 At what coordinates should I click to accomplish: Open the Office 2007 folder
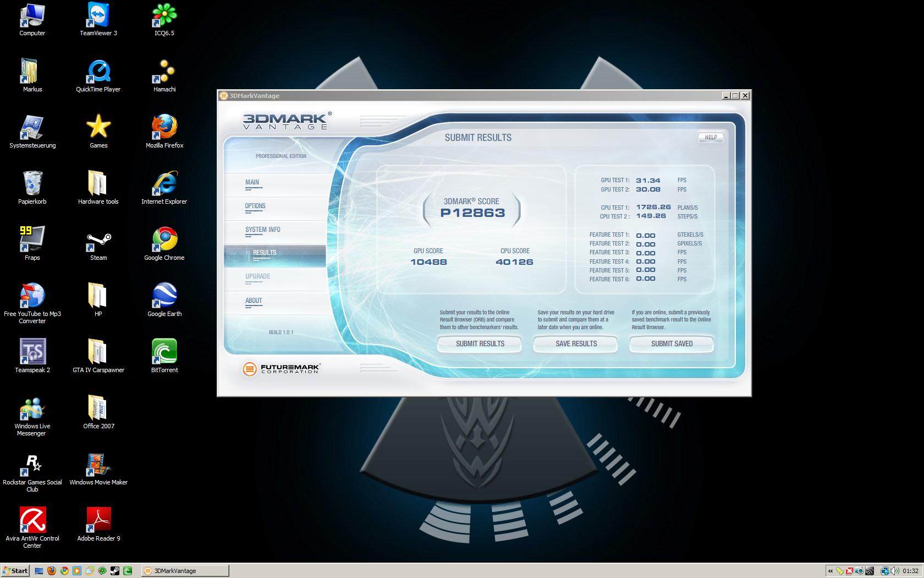click(x=98, y=412)
